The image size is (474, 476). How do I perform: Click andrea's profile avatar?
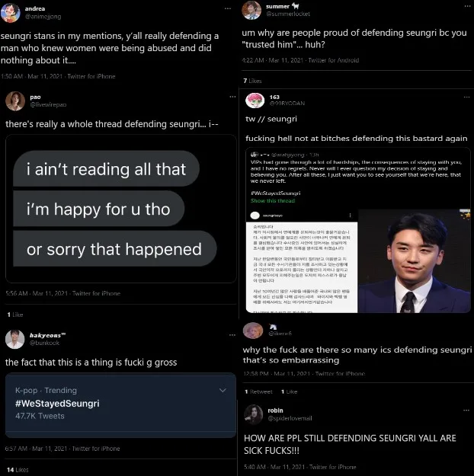11,13
